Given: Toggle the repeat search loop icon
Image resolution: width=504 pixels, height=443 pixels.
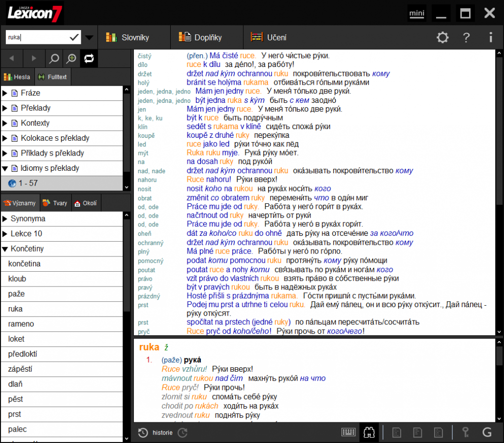Looking at the screenshot, I should click(90, 58).
